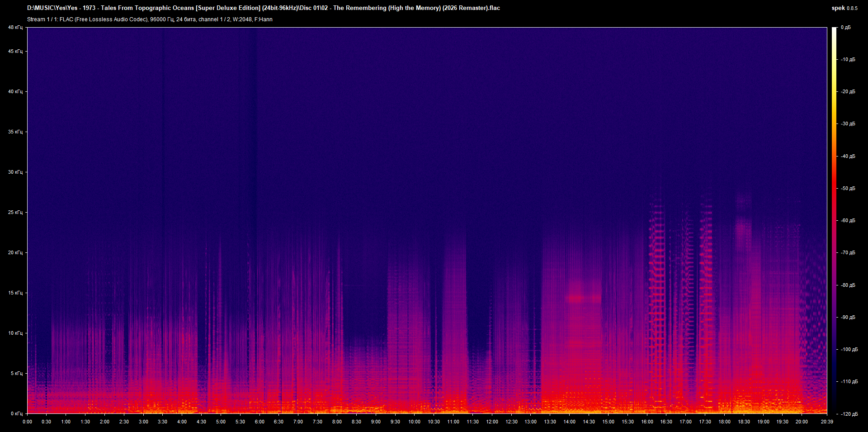
Task: Click the -80 дБ level scale label
Action: [x=848, y=285]
